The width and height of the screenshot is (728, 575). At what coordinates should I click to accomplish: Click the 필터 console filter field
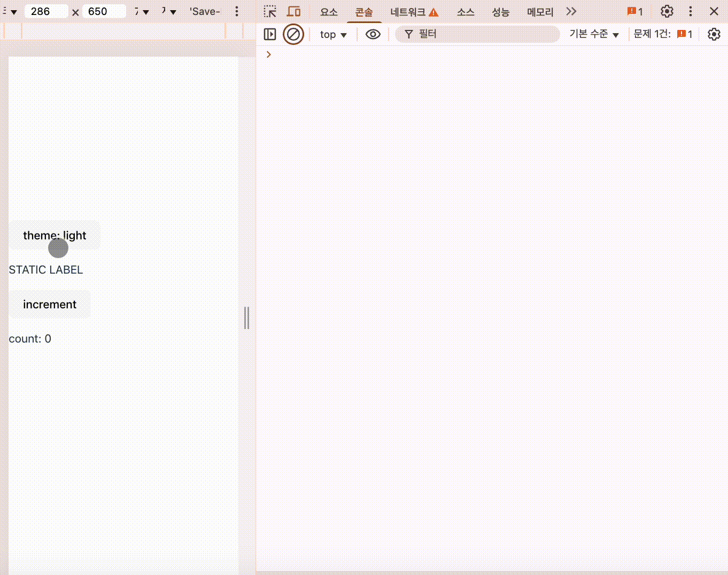(x=481, y=34)
